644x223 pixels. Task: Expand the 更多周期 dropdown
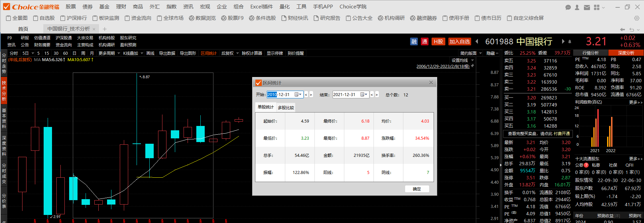coord(119,53)
